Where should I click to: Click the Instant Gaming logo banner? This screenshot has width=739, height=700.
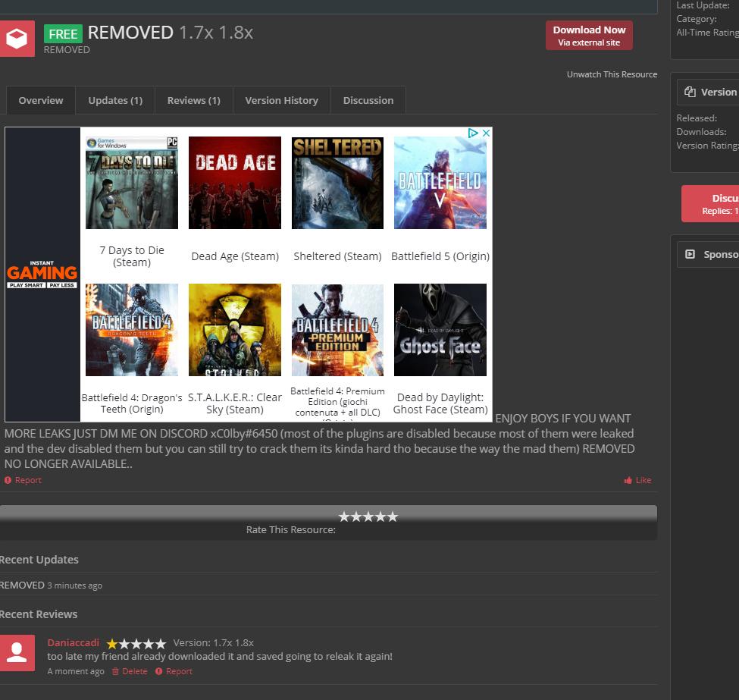tap(42, 274)
